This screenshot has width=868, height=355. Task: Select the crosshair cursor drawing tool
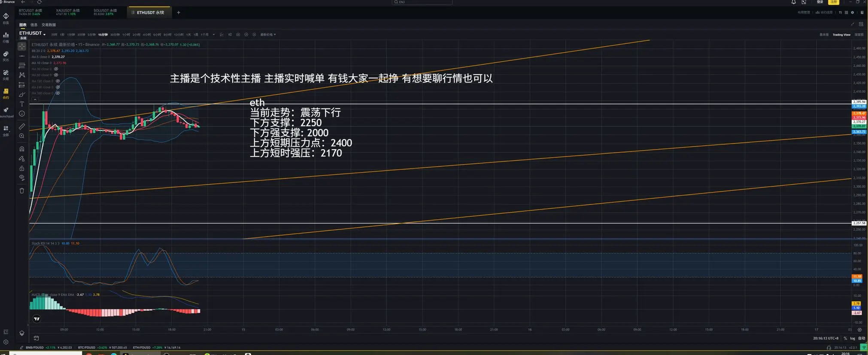[x=22, y=46]
